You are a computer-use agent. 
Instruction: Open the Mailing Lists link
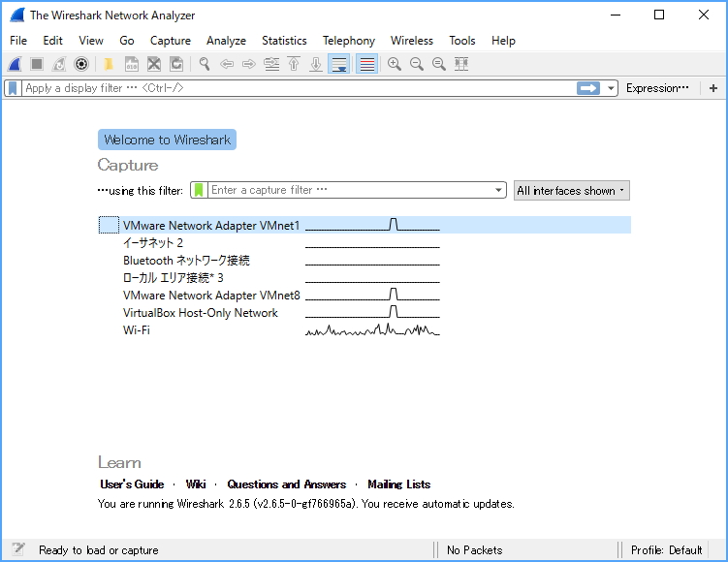point(398,484)
